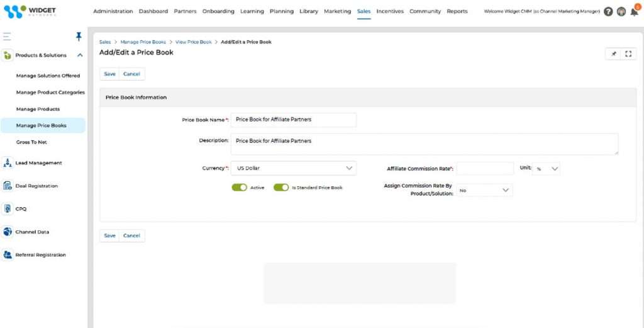Open the user profile avatar

[x=621, y=11]
